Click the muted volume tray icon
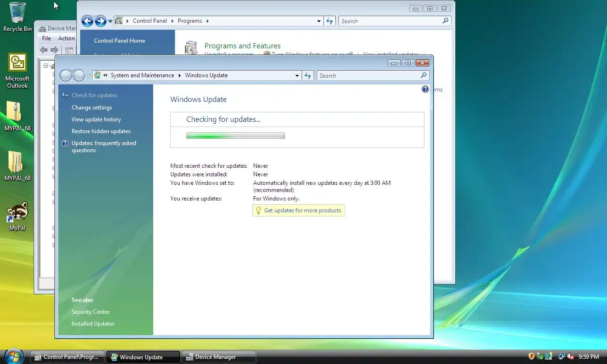Image resolution: width=607 pixels, height=364 pixels. tap(570, 356)
